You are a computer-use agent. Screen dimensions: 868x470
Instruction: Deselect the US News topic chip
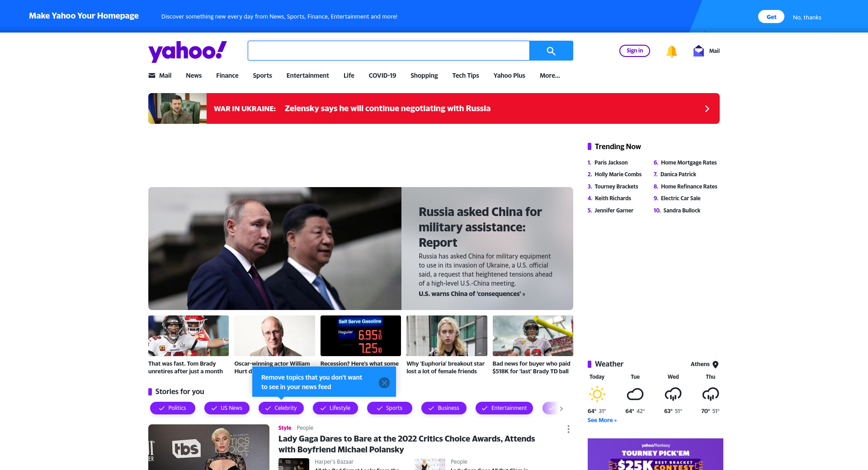click(227, 408)
